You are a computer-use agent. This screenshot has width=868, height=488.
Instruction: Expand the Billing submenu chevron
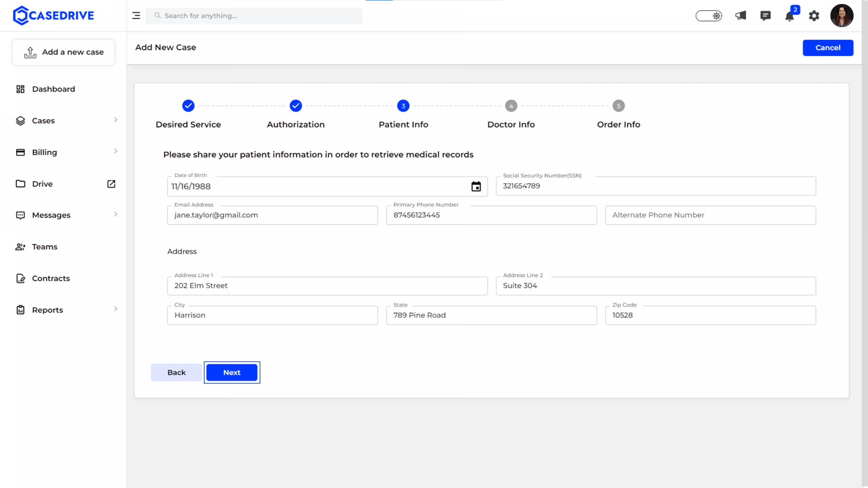[x=115, y=151]
